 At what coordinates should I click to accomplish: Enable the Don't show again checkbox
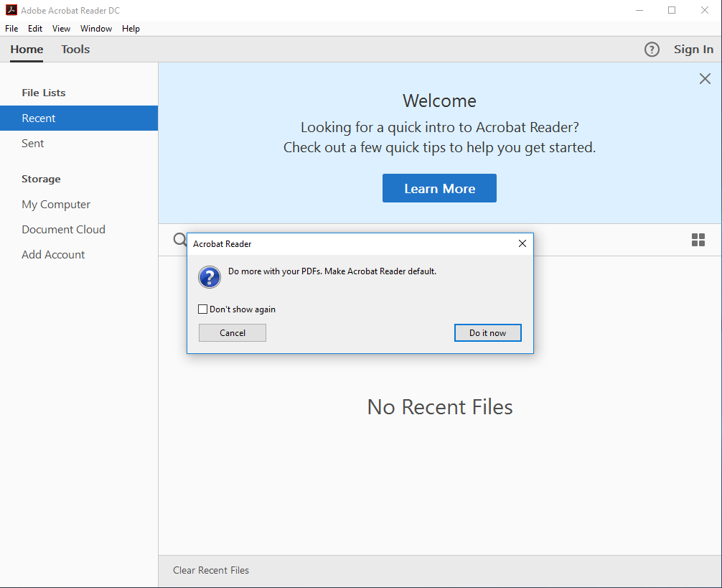[203, 309]
